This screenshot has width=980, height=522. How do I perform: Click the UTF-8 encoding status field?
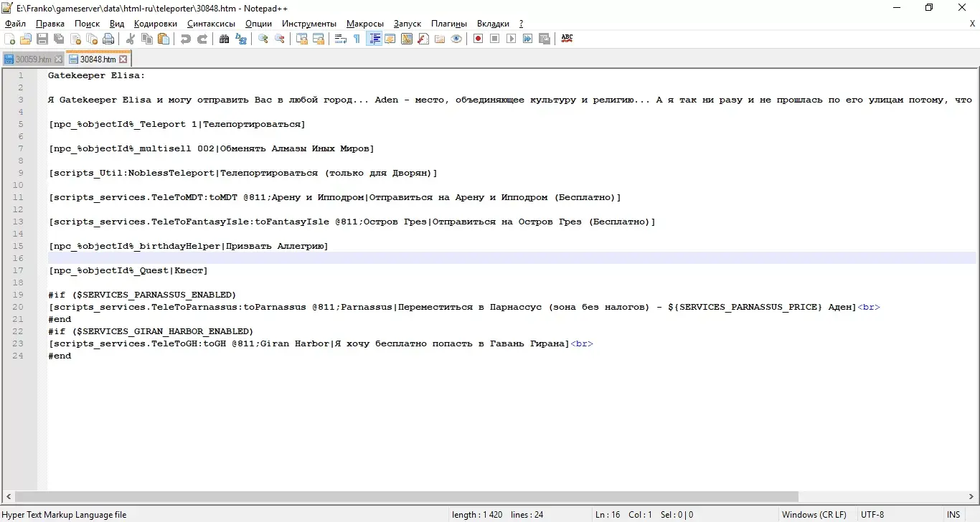pyautogui.click(x=872, y=514)
